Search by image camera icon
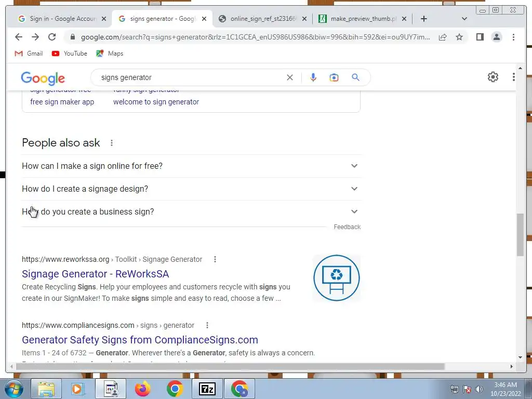This screenshot has width=532, height=399. [334, 77]
